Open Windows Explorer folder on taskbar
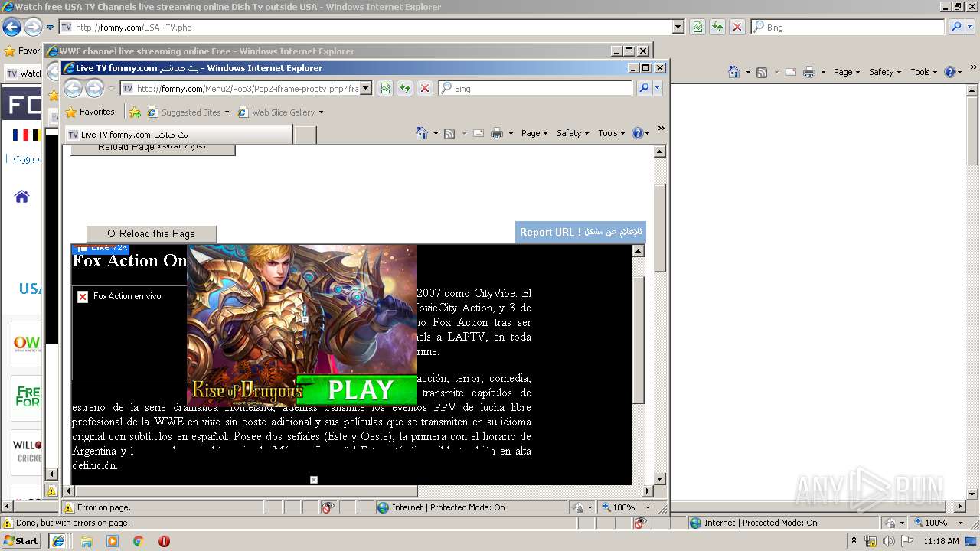980x551 pixels. [87, 541]
